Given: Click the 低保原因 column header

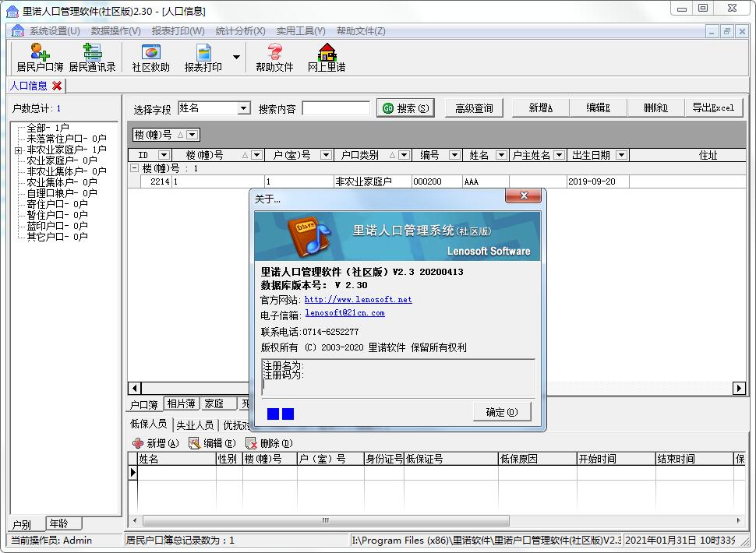Looking at the screenshot, I should coord(538,459).
